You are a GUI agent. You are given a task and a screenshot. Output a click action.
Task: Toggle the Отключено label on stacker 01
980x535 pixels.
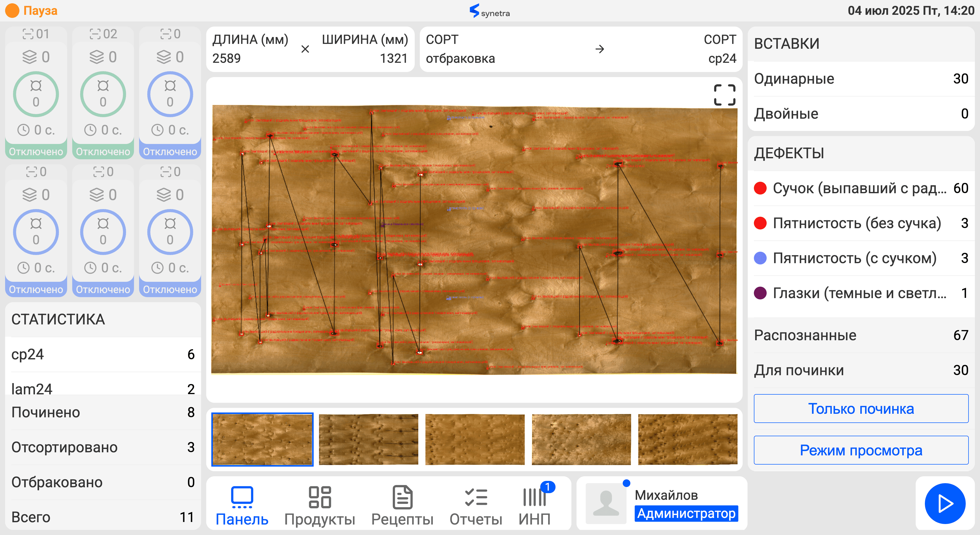36,151
